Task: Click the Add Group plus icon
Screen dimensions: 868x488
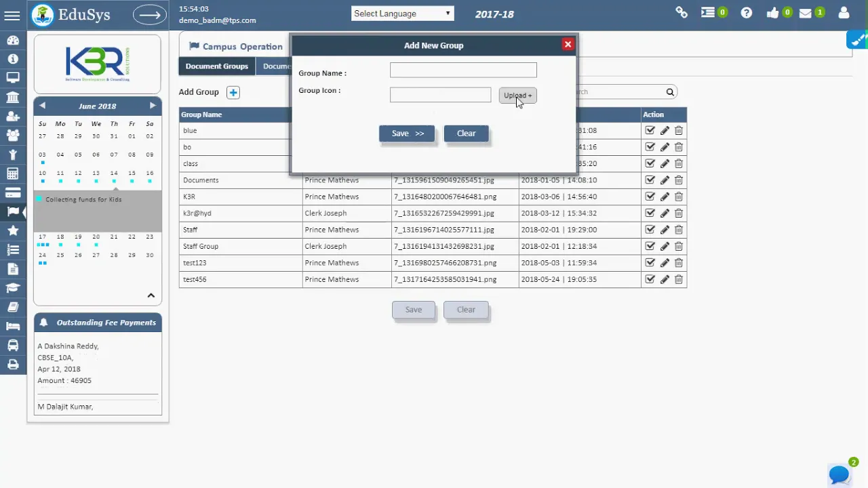Action: [233, 92]
